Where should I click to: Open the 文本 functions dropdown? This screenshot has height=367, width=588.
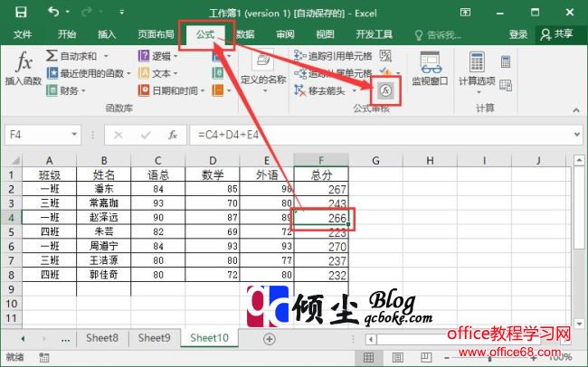point(158,73)
